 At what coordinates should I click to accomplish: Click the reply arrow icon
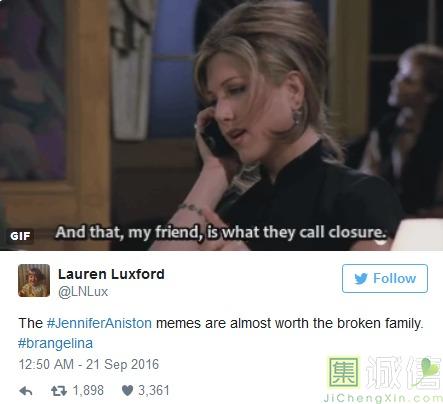26,391
